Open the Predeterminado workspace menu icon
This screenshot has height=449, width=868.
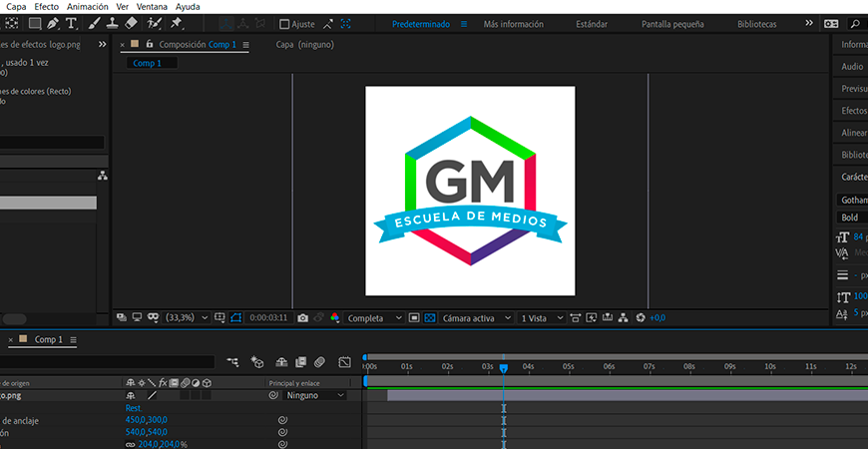(465, 24)
